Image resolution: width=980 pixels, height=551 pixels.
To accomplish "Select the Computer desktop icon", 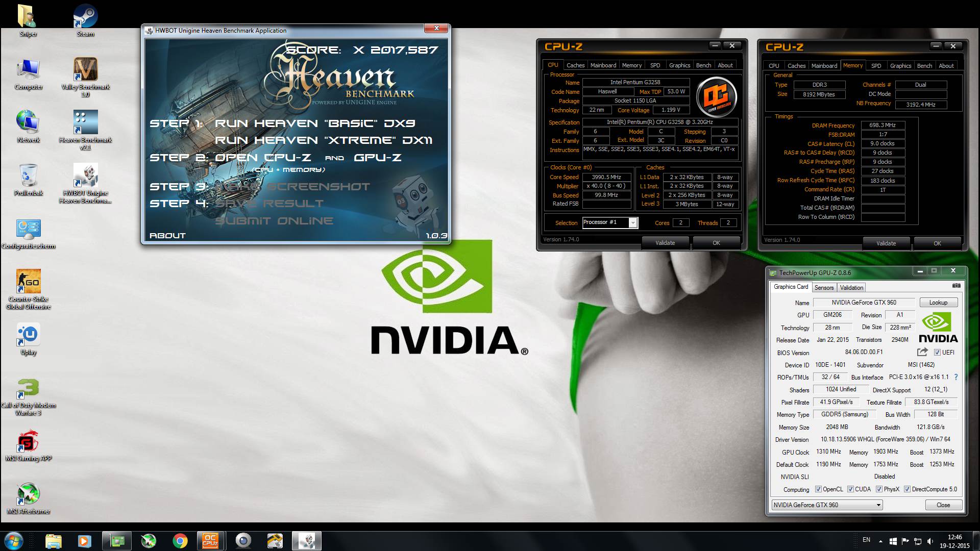I will pos(29,74).
